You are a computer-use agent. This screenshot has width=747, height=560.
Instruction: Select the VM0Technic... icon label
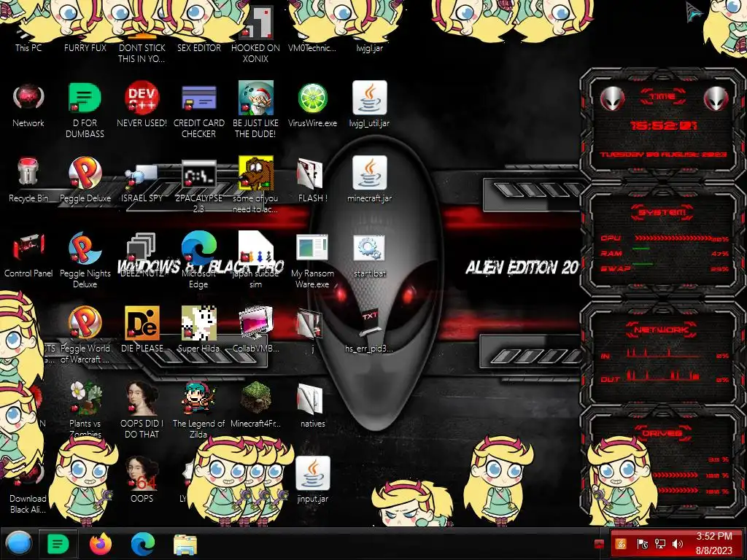pos(312,48)
